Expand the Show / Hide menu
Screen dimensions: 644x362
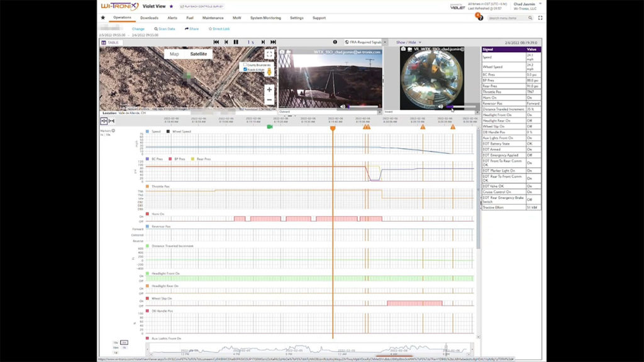click(410, 42)
